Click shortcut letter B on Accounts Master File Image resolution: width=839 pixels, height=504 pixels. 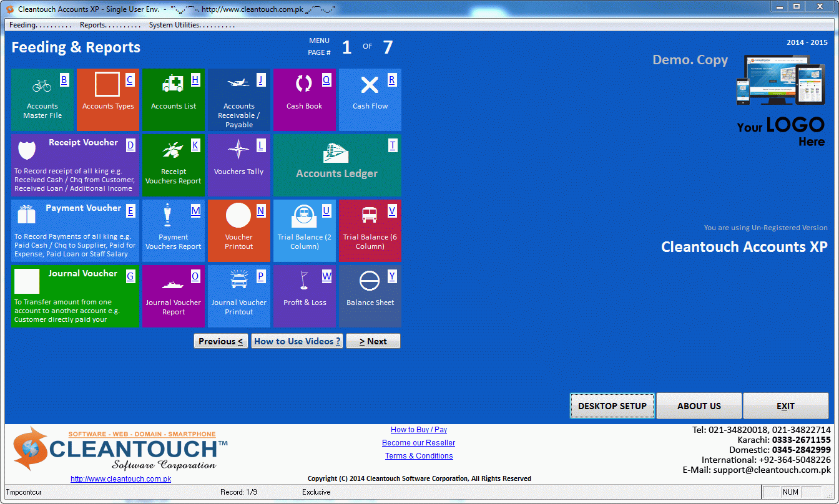64,80
